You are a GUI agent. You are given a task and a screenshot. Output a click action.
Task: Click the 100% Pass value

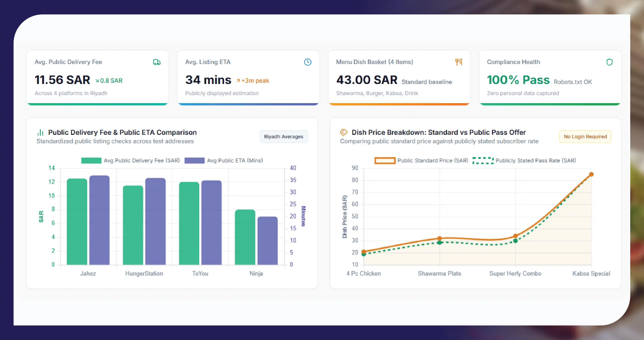(x=518, y=80)
